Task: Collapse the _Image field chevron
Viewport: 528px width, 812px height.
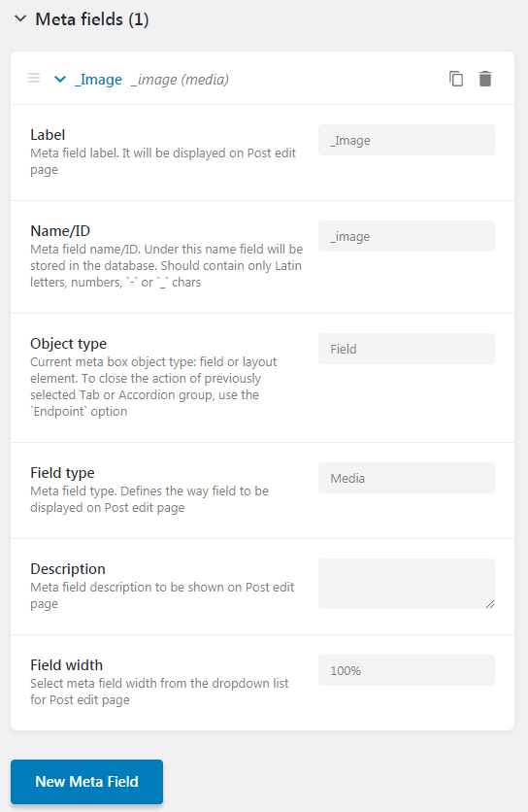Action: 60,80
